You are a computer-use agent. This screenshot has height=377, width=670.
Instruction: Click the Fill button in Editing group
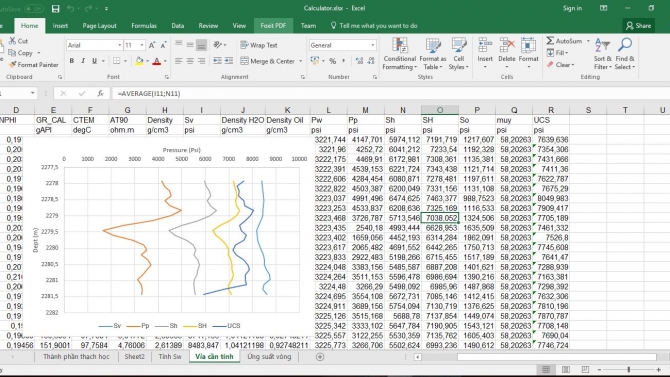pyautogui.click(x=557, y=53)
